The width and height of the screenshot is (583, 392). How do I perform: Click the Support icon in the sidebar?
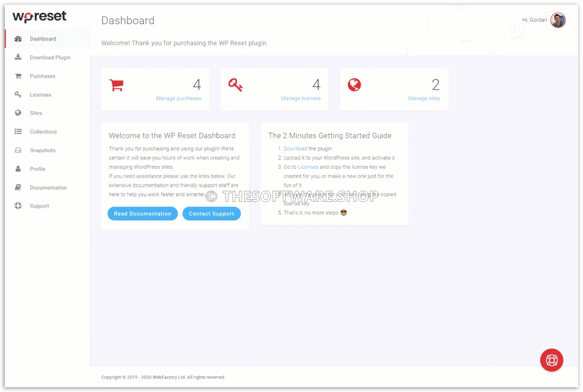[18, 206]
